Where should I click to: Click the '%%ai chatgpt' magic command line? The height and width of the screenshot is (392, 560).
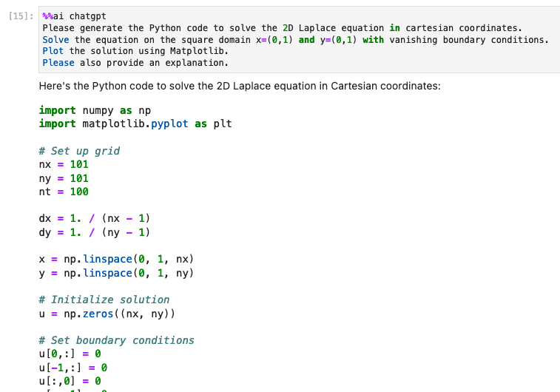click(74, 16)
